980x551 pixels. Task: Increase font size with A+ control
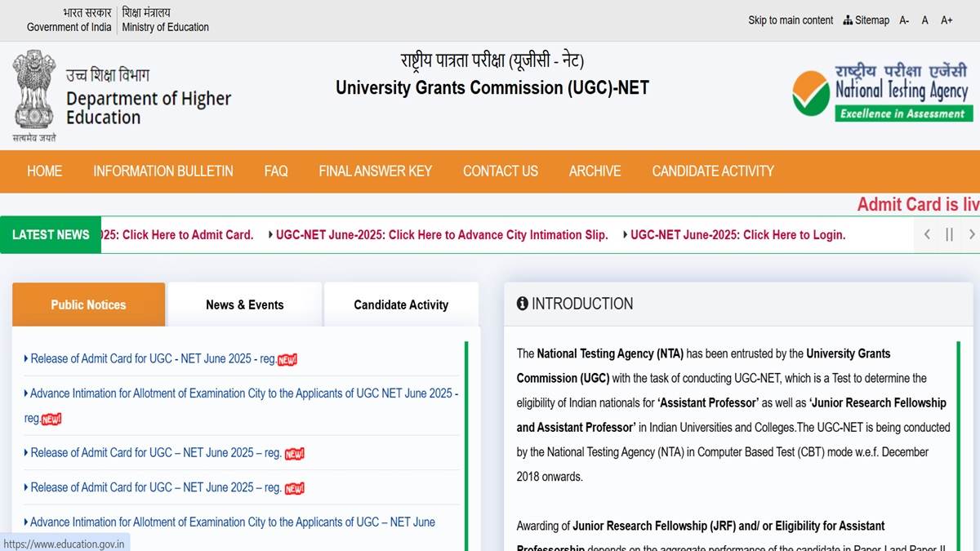947,20
